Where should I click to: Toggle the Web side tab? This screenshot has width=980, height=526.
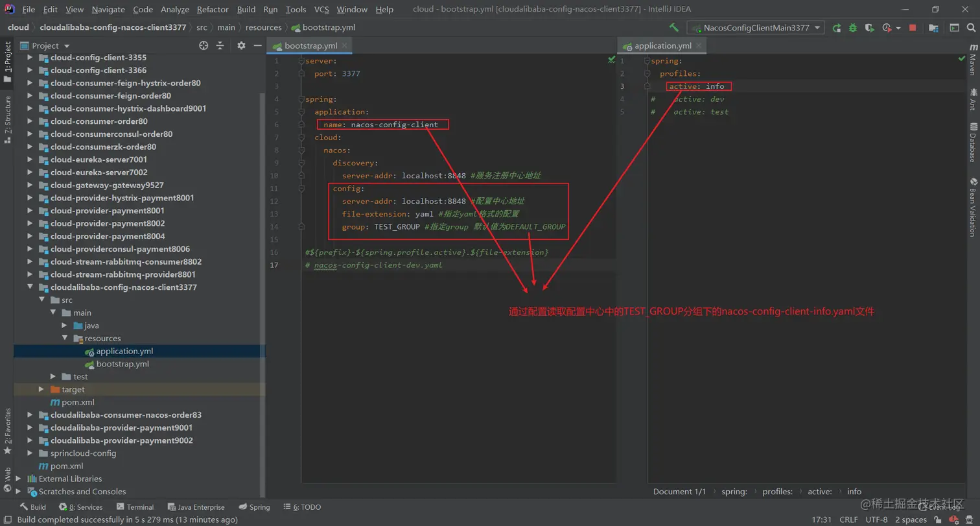pyautogui.click(x=7, y=480)
